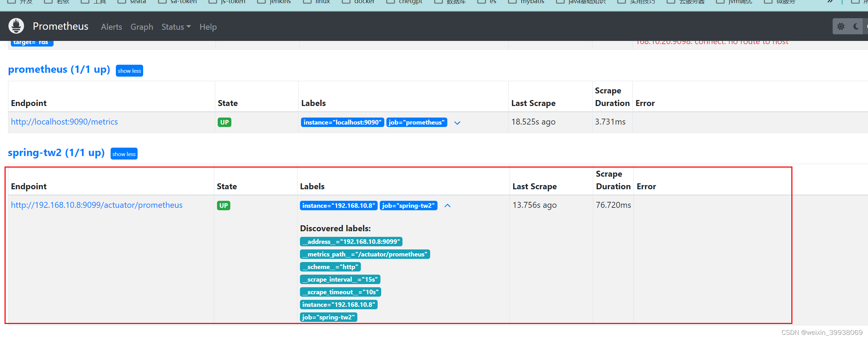868x339 pixels.
Task: Click UP state badge for localhost:9090 target
Action: (x=224, y=122)
